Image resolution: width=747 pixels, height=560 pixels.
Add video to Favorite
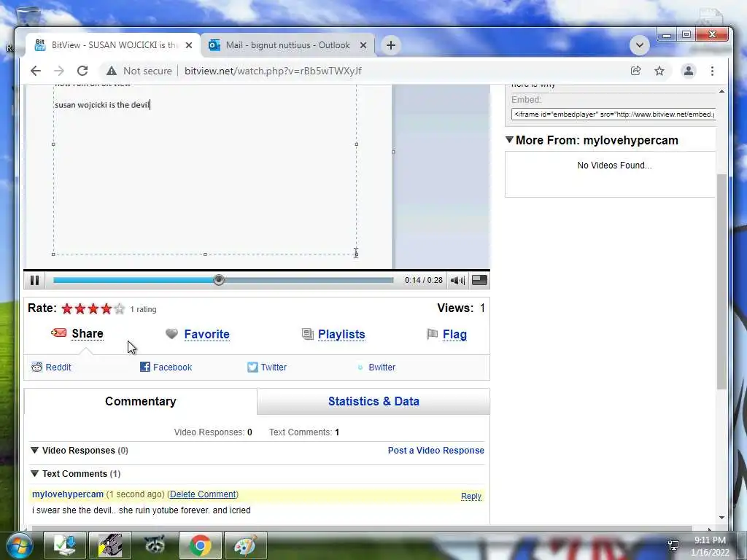coord(206,334)
